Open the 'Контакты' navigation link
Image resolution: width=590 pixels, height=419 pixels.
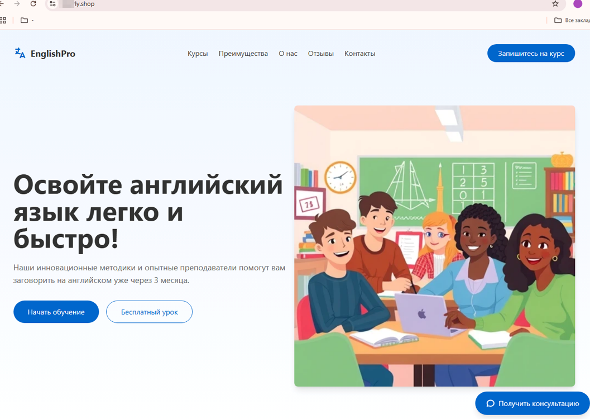point(360,53)
